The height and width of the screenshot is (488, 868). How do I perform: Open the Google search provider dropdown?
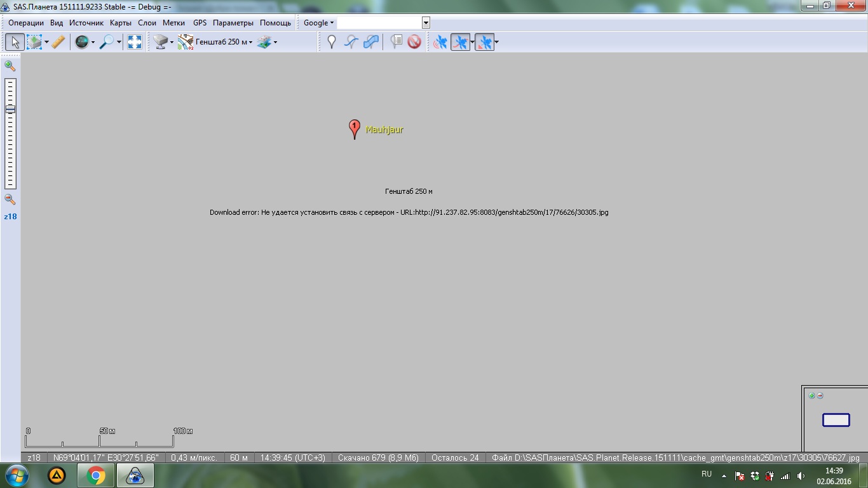(x=318, y=23)
